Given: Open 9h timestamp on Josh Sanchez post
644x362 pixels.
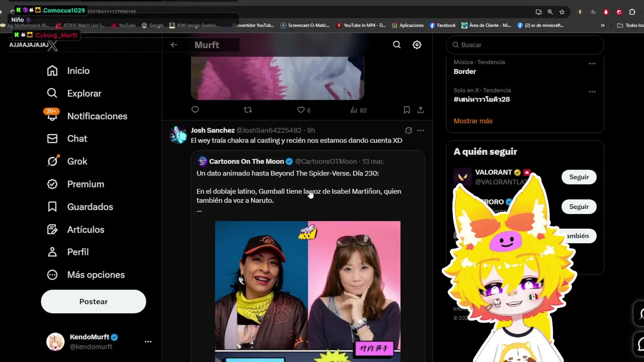Looking at the screenshot, I should click(x=311, y=130).
